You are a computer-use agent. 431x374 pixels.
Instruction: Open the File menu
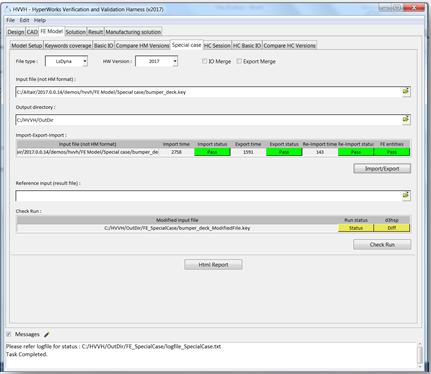[x=11, y=20]
